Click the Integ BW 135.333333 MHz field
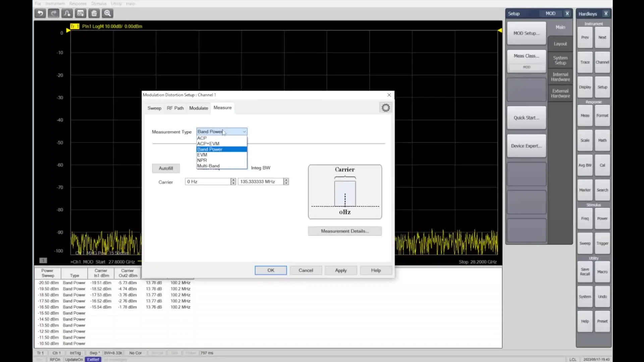644x362 pixels. tap(261, 181)
